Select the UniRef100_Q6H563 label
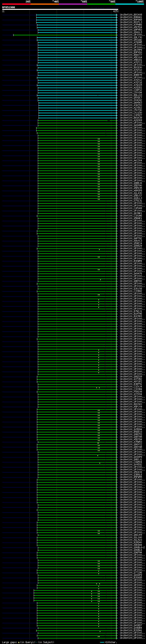 pyautogui.click(x=131, y=103)
